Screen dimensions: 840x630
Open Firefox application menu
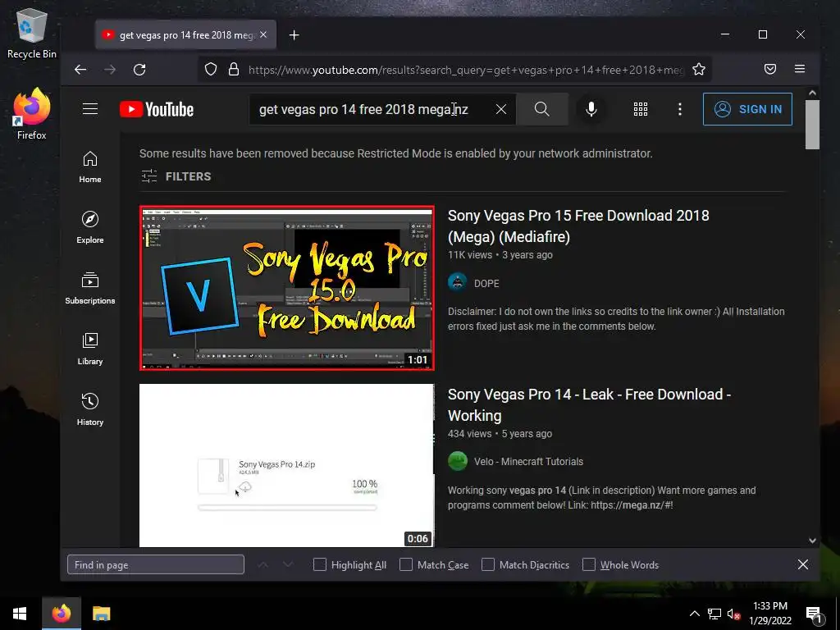pyautogui.click(x=800, y=69)
